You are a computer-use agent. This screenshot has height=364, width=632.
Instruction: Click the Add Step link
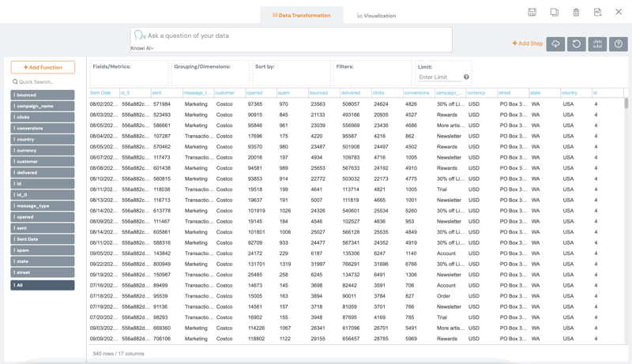tap(527, 43)
